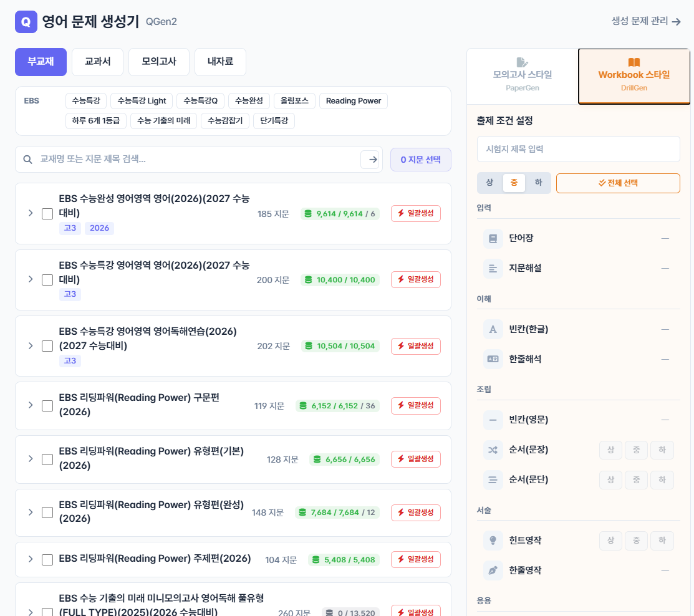Click the arrow icon next to 생성 문제 관리
Image resolution: width=694 pixels, height=616 pixels.
click(677, 21)
